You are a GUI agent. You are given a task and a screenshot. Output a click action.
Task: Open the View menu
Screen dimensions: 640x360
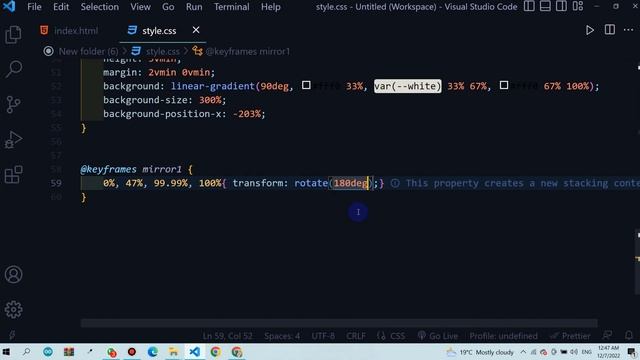(140, 7)
